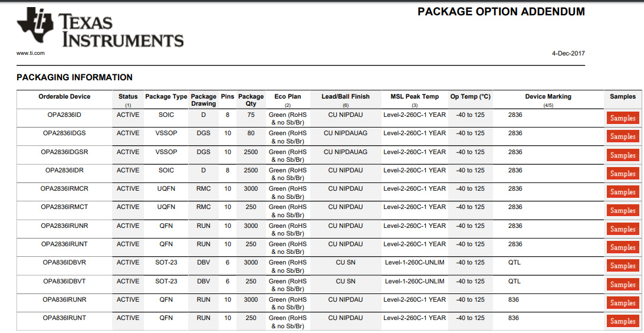Click Samples button for OPA2836ID
Viewport: 644px width, 333px height.
tap(623, 118)
